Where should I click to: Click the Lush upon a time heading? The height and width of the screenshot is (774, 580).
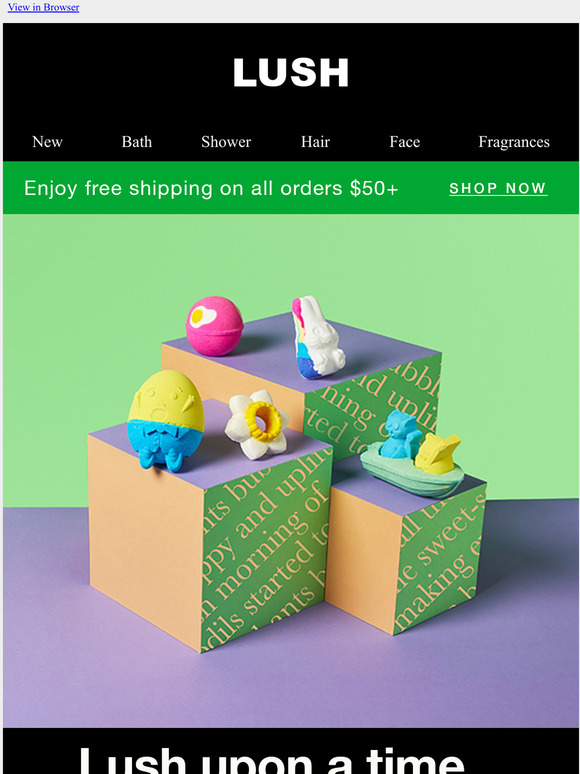point(271,760)
